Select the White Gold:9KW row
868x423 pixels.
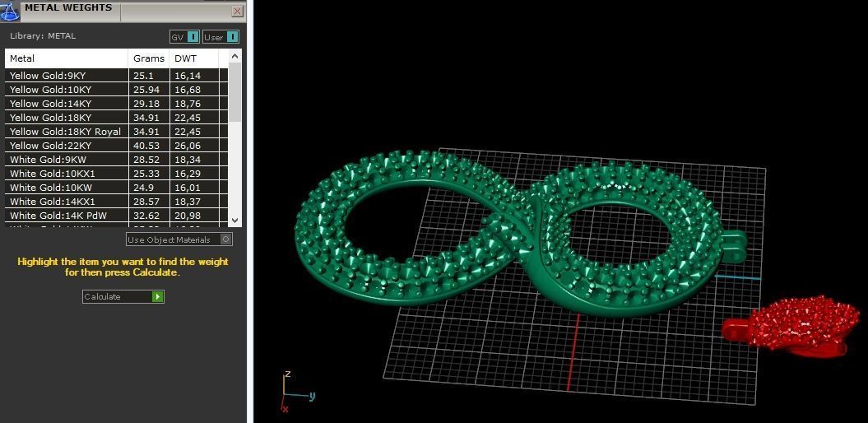(x=116, y=160)
